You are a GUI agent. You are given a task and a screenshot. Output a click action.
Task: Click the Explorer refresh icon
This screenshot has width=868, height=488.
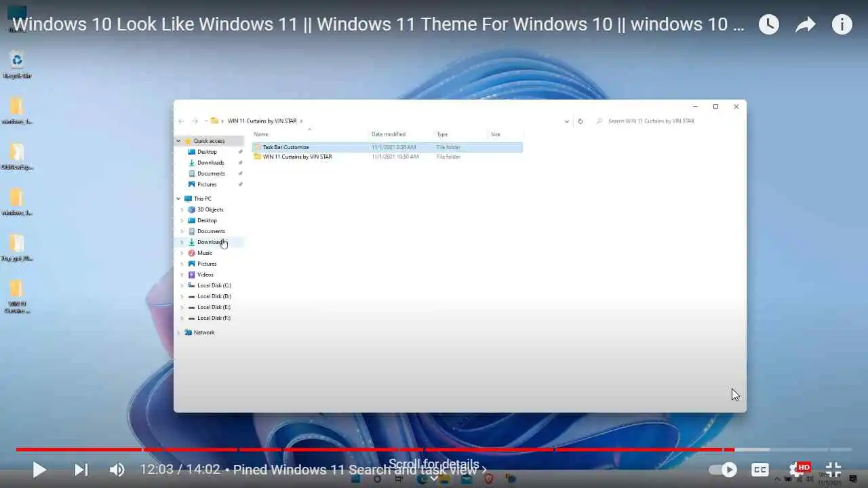coord(580,121)
